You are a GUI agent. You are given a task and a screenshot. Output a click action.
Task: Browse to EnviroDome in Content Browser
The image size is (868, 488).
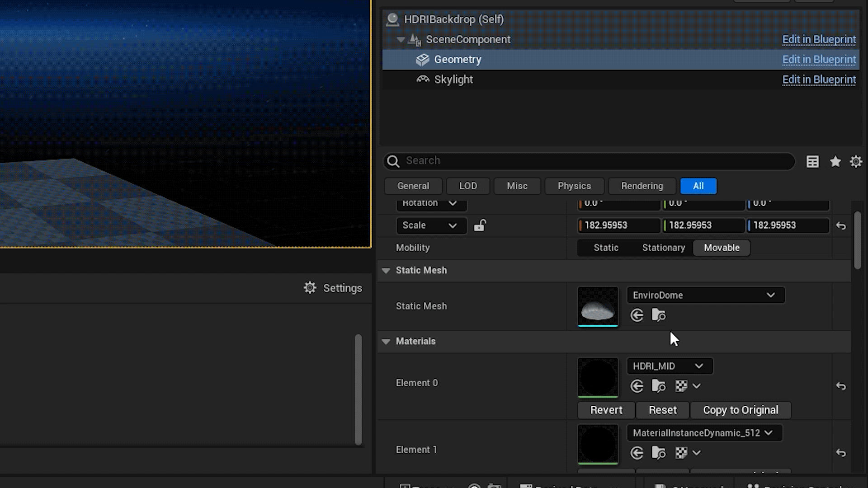pyautogui.click(x=658, y=315)
